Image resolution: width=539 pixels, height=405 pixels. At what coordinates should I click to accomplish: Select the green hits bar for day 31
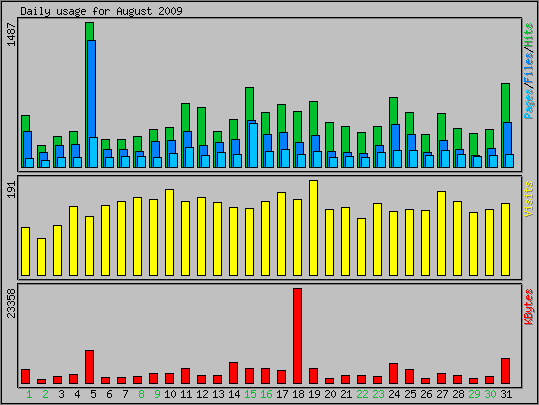click(x=505, y=102)
